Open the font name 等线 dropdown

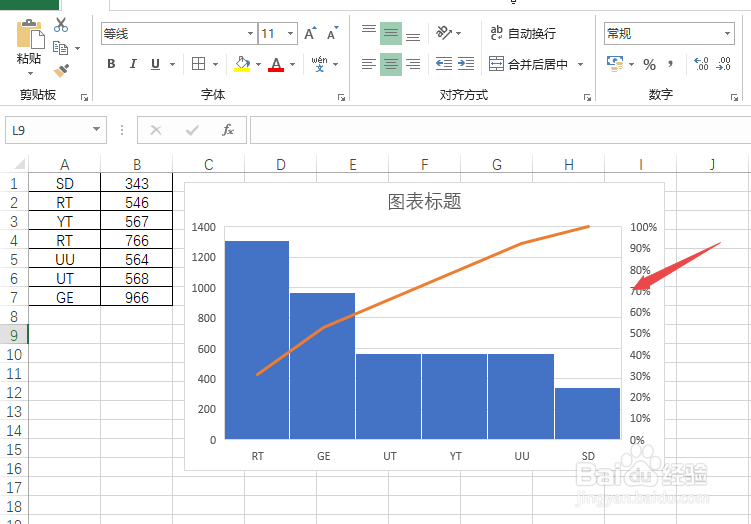(250, 34)
